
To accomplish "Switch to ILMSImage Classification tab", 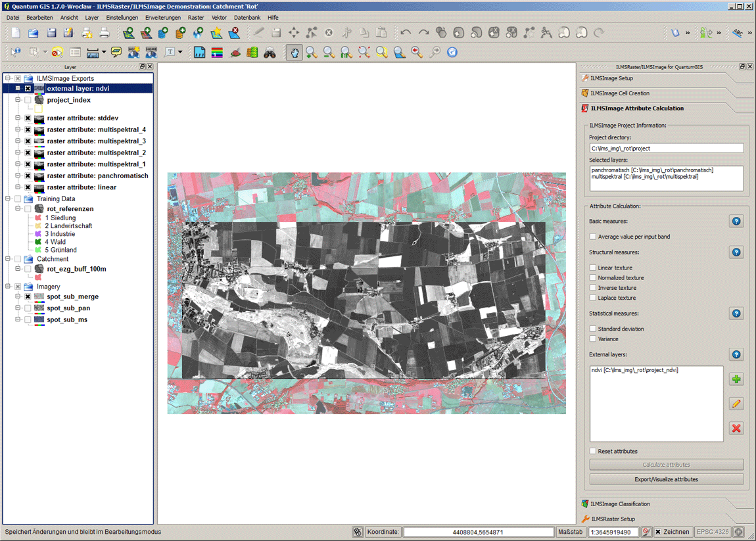I will [x=620, y=504].
